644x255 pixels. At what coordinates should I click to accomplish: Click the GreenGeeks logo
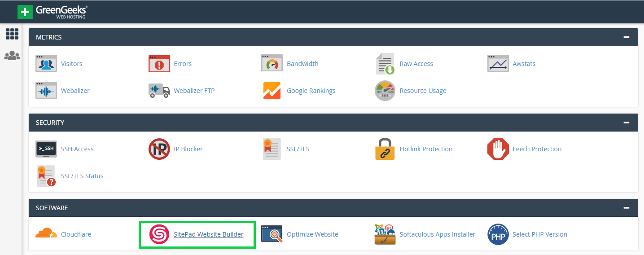pos(53,12)
